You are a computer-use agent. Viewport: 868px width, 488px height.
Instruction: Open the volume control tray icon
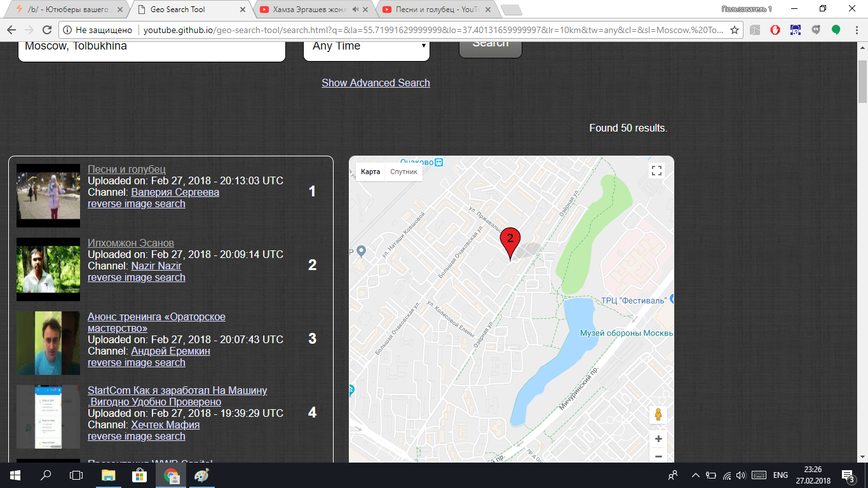[741, 475]
